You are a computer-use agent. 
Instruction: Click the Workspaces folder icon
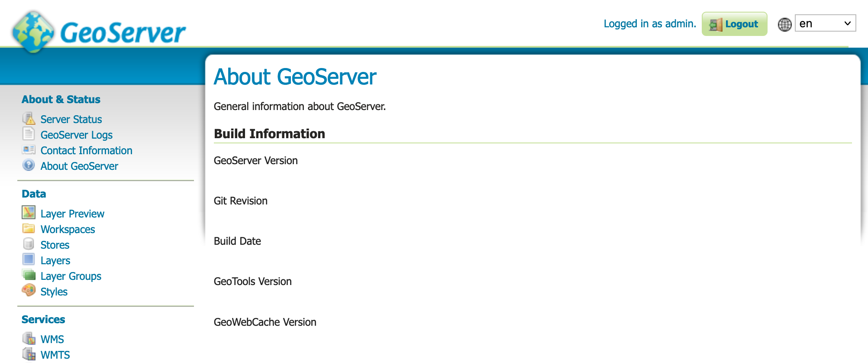coord(29,229)
